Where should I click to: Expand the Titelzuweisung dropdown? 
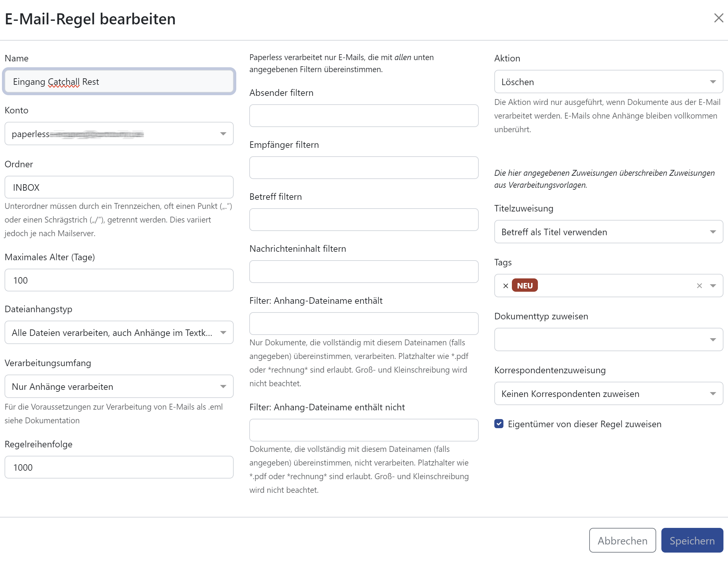pyautogui.click(x=608, y=232)
